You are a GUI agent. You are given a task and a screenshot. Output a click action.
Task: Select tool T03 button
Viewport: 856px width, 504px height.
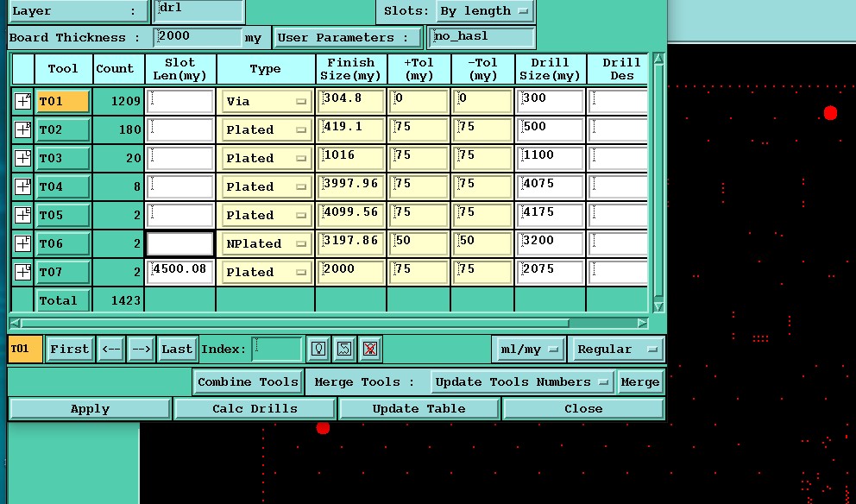(x=63, y=158)
